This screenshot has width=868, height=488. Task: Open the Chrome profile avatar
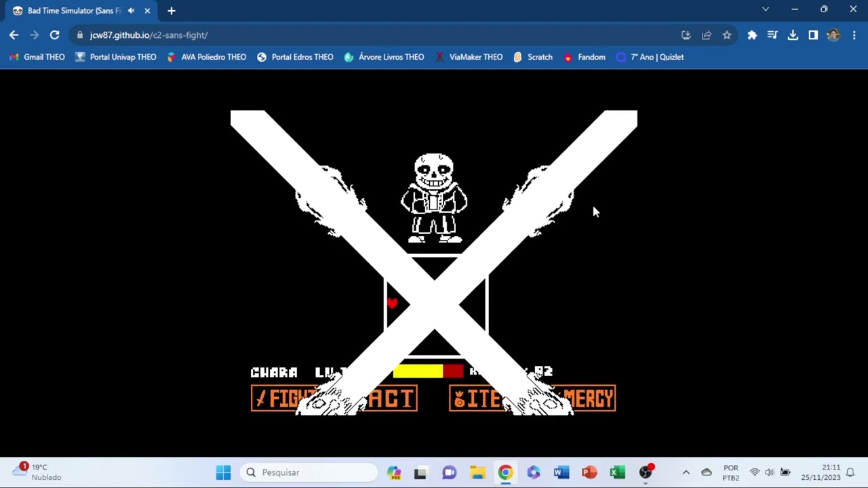[833, 35]
